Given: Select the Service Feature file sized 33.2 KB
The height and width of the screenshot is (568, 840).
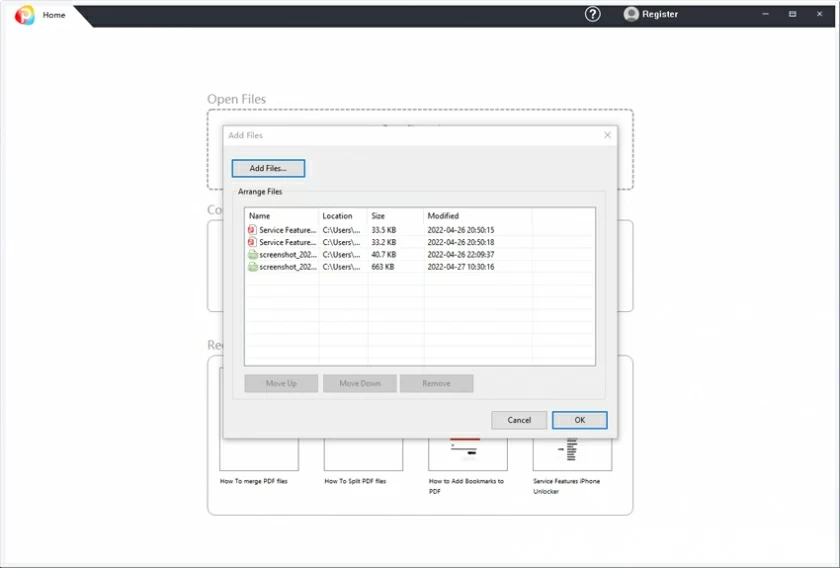Looking at the screenshot, I should click(x=420, y=242).
